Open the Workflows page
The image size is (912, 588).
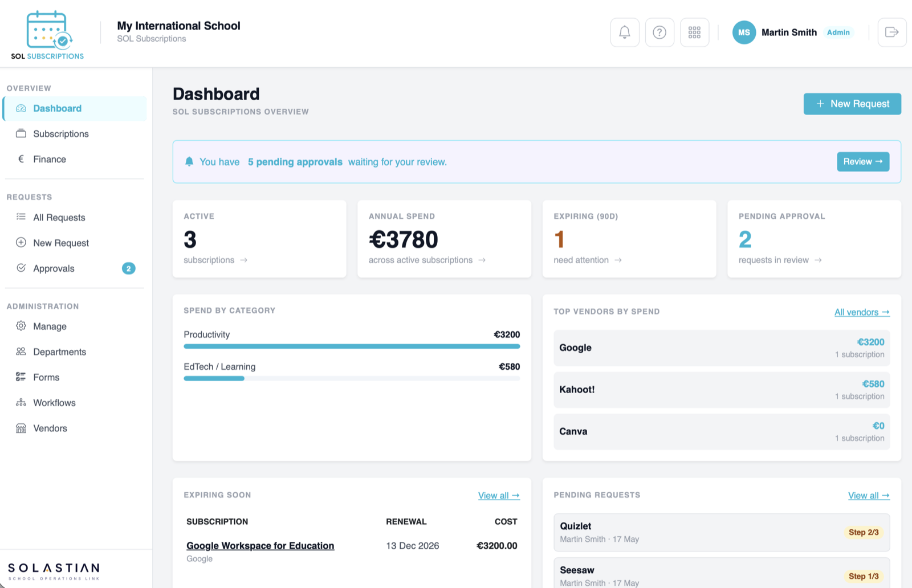pos(75,402)
